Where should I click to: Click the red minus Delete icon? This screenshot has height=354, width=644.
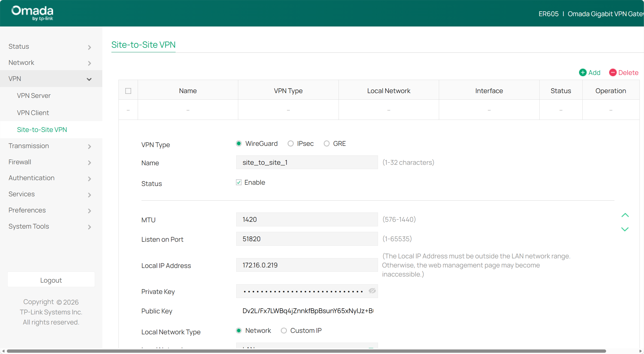point(612,73)
